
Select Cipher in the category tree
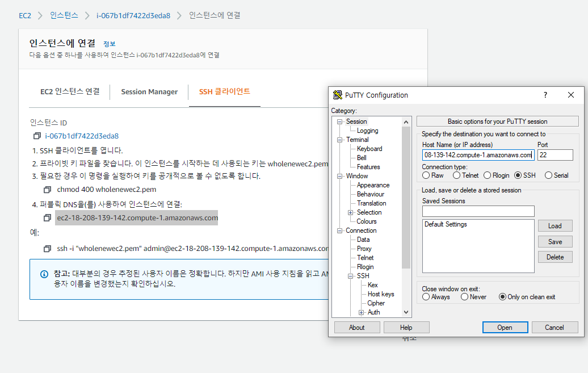(x=376, y=303)
